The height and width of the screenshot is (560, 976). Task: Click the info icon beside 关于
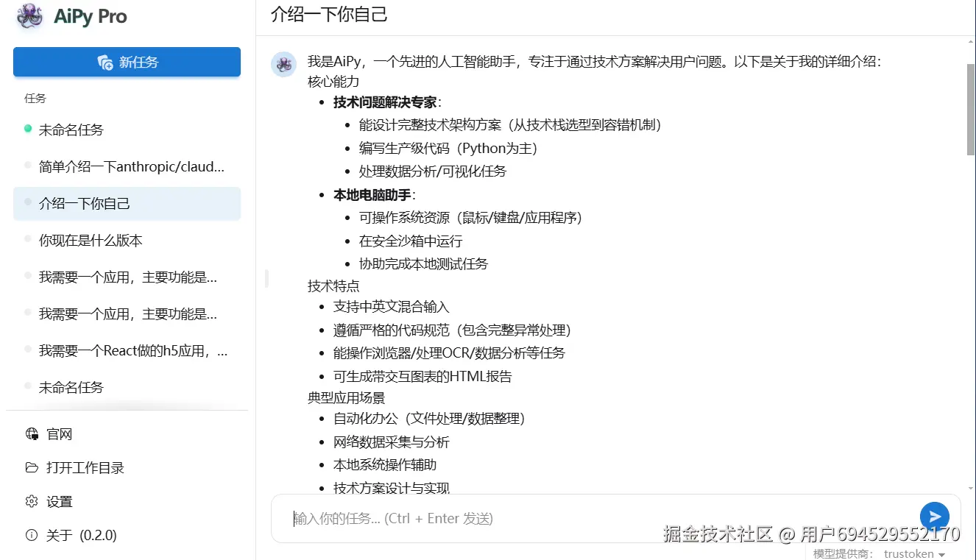tap(32, 536)
